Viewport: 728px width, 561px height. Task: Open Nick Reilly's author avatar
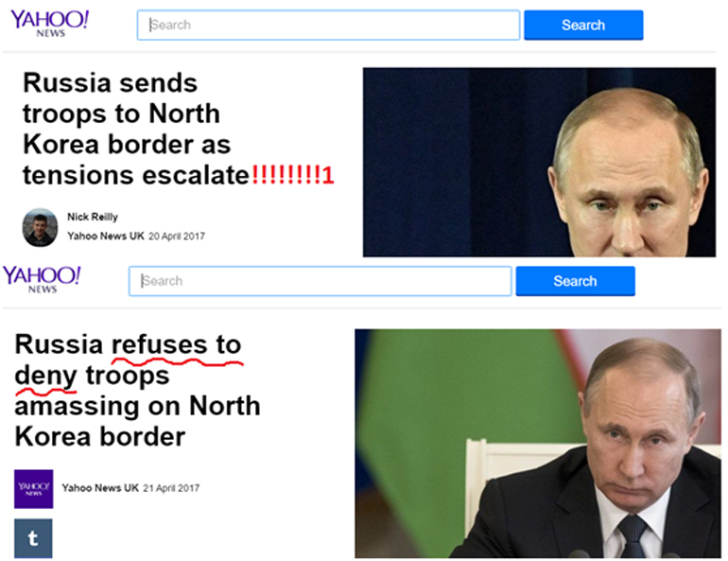pyautogui.click(x=41, y=227)
